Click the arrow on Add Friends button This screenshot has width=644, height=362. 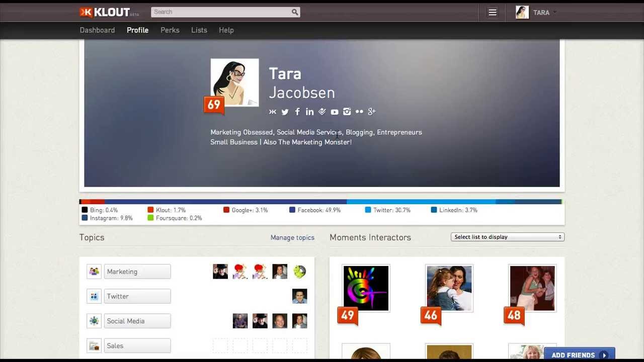[604, 355]
